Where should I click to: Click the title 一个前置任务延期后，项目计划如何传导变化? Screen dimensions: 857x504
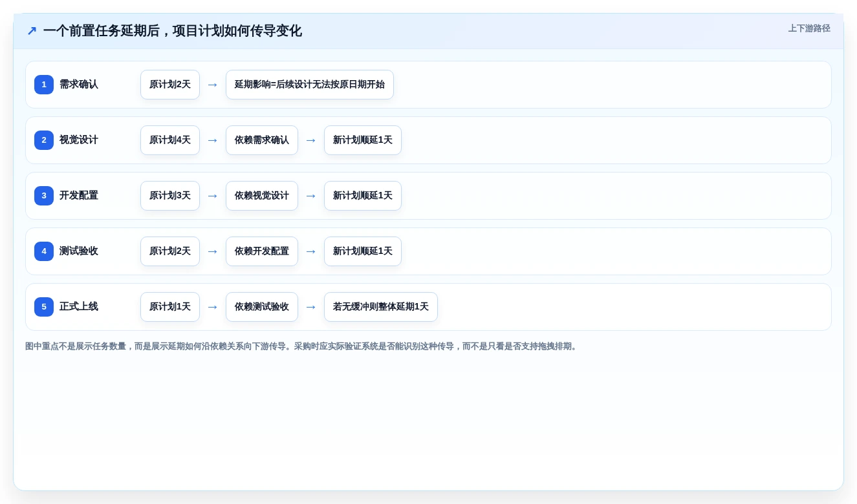click(x=172, y=31)
